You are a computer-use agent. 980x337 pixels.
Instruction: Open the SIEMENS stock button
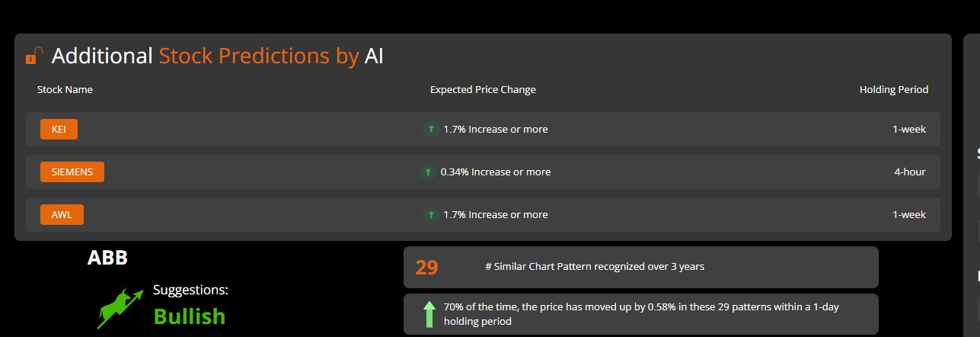tap(72, 172)
